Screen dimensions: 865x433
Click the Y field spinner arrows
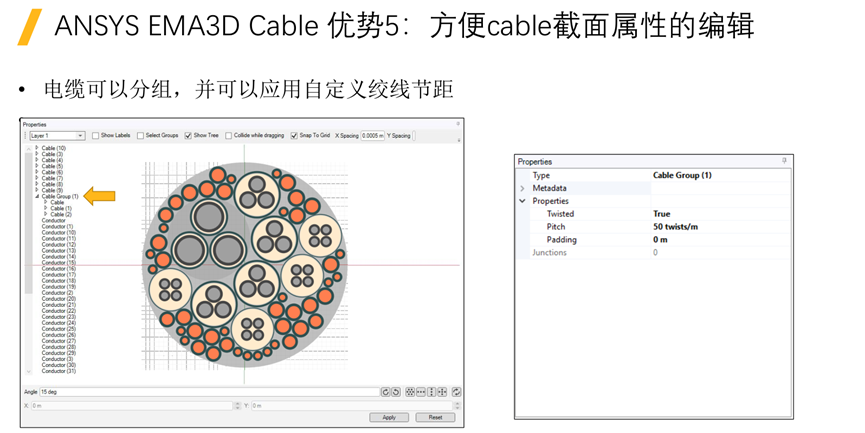[x=457, y=405]
